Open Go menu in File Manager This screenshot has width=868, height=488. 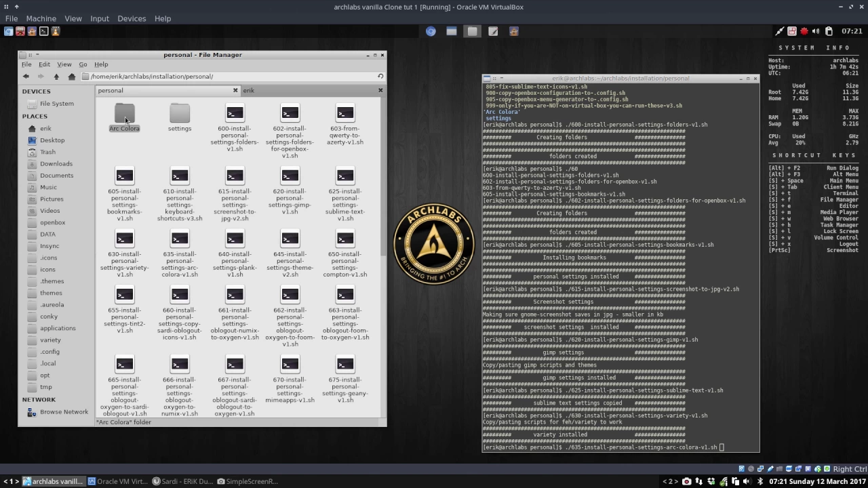[83, 64]
